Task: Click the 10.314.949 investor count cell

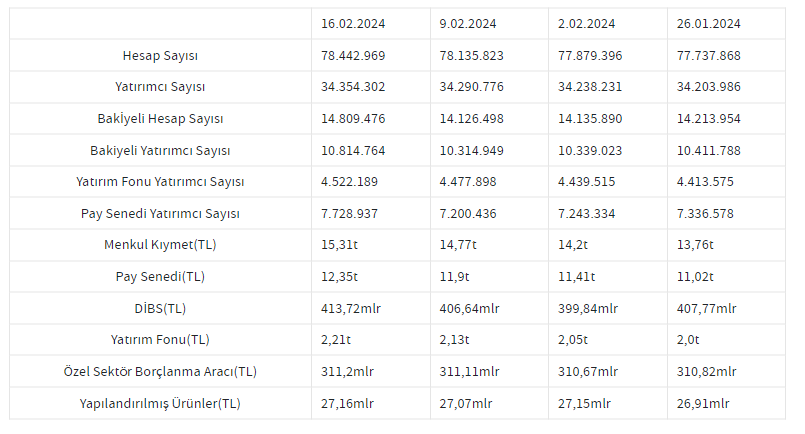Action: tap(472, 151)
